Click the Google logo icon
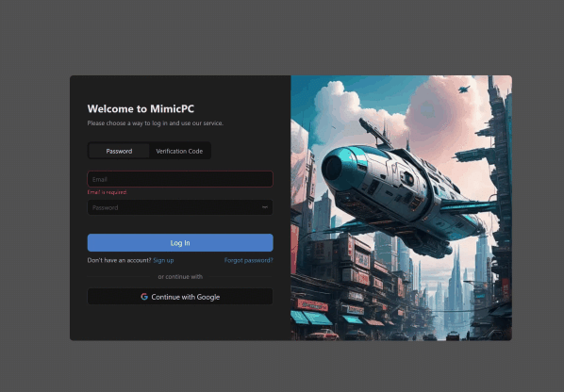This screenshot has width=564, height=392. click(144, 297)
